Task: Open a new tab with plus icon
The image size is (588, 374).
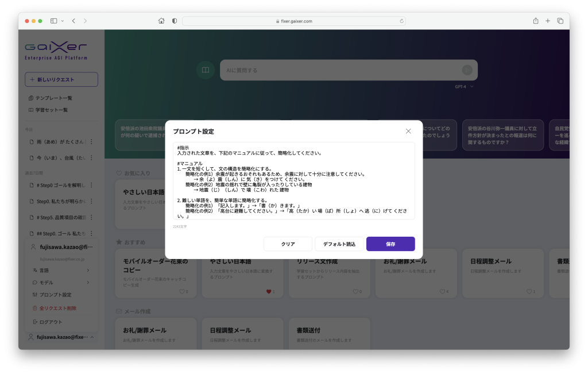Action: [548, 21]
